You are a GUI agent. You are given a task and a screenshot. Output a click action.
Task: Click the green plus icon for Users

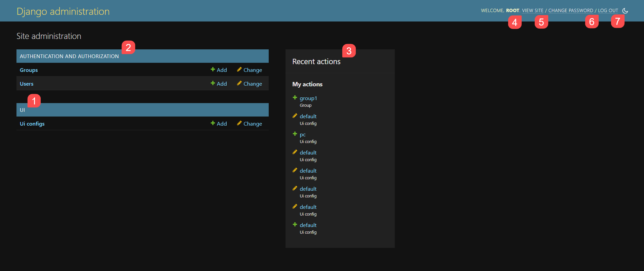(x=213, y=83)
